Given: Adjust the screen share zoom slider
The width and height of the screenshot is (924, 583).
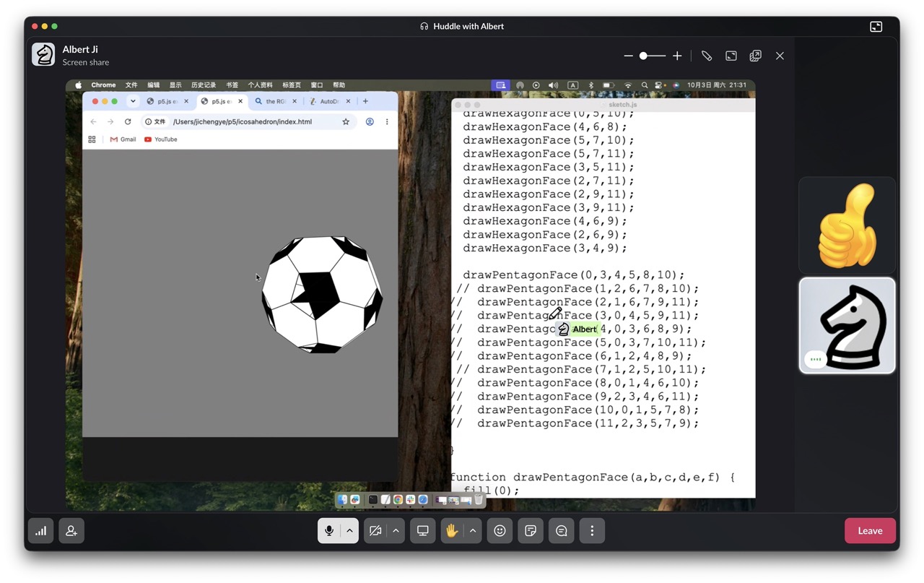Looking at the screenshot, I should tap(653, 56).
